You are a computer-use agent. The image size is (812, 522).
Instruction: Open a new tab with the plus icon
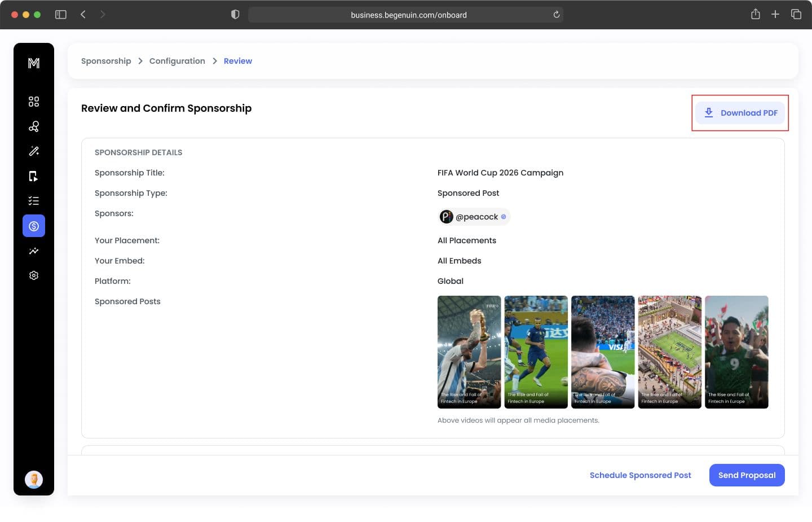(775, 14)
